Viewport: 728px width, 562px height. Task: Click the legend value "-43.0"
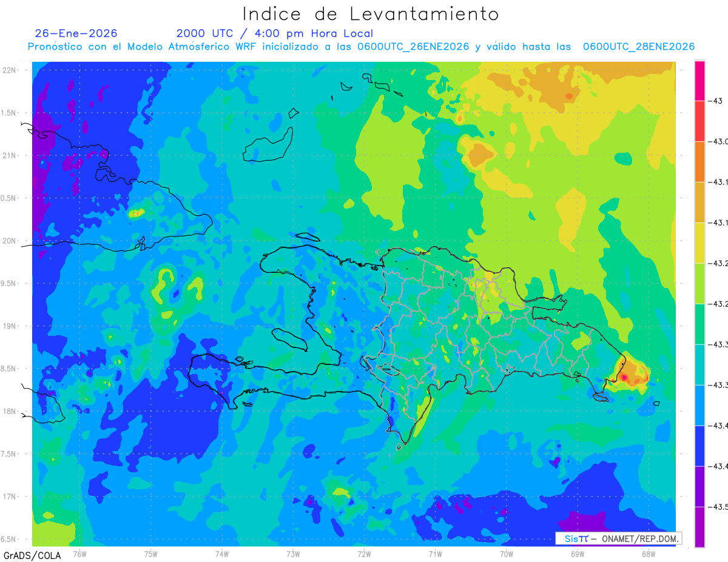point(719,141)
